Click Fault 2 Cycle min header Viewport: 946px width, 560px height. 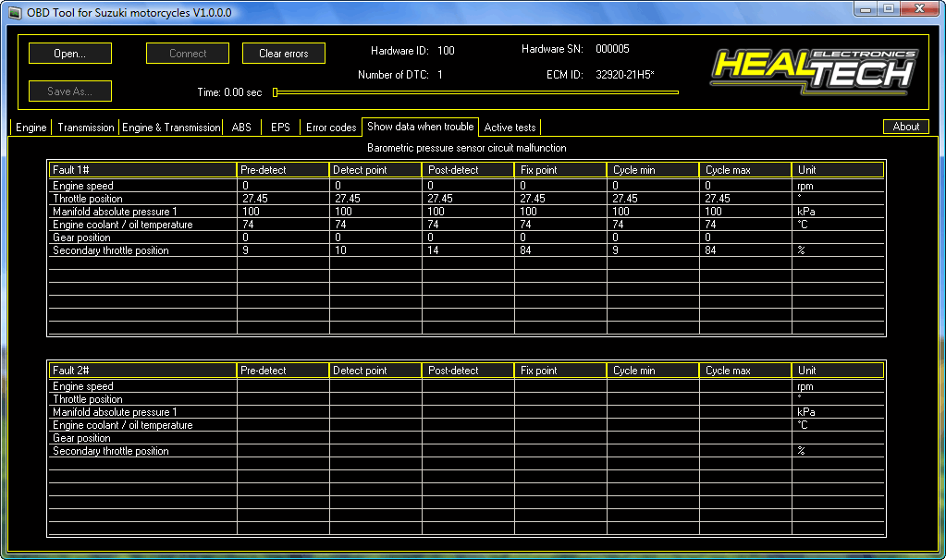(653, 371)
